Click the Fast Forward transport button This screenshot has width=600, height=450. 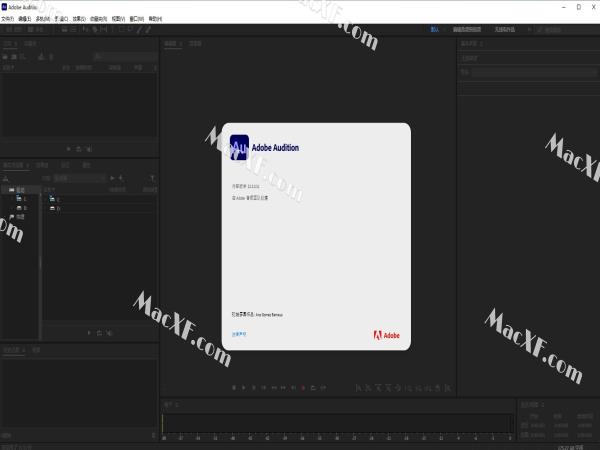coord(284,388)
